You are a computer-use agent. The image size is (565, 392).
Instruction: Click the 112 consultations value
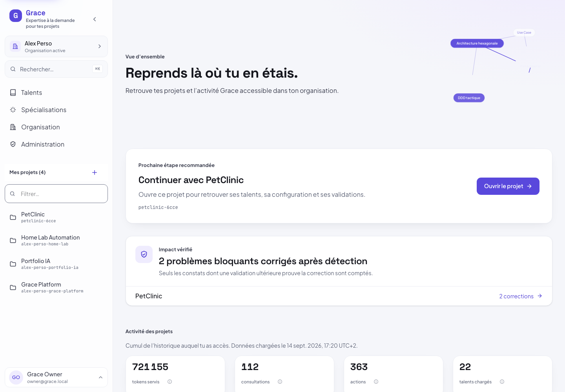[x=250, y=367]
